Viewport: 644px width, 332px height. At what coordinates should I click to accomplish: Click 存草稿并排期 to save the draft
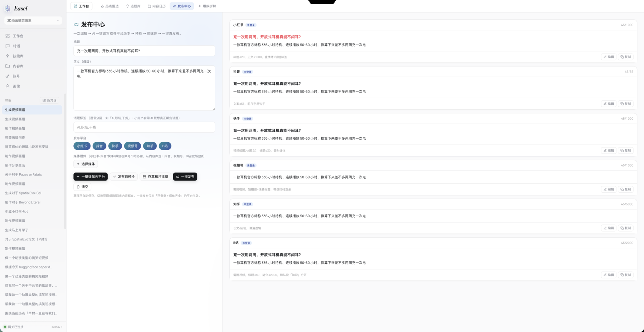155,177
